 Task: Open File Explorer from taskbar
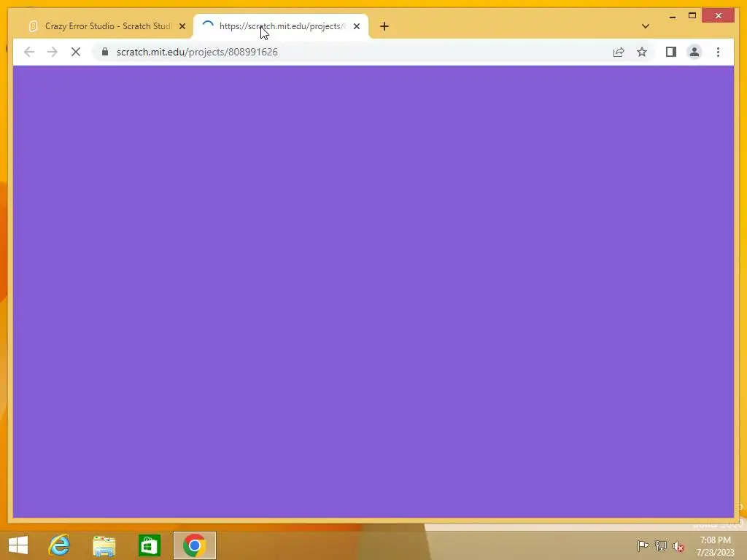point(104,545)
